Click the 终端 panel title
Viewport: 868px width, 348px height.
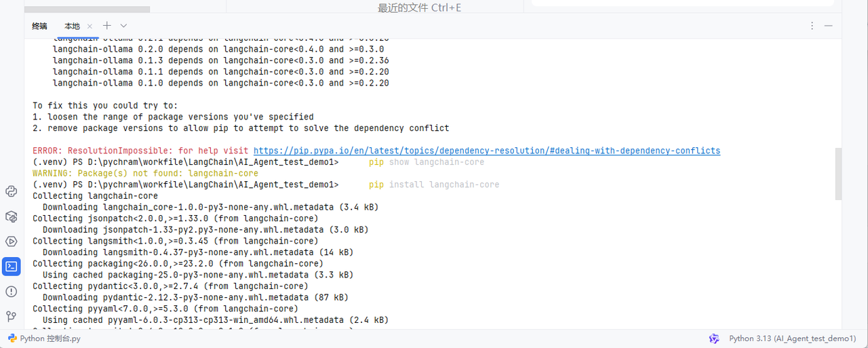pyautogui.click(x=39, y=26)
